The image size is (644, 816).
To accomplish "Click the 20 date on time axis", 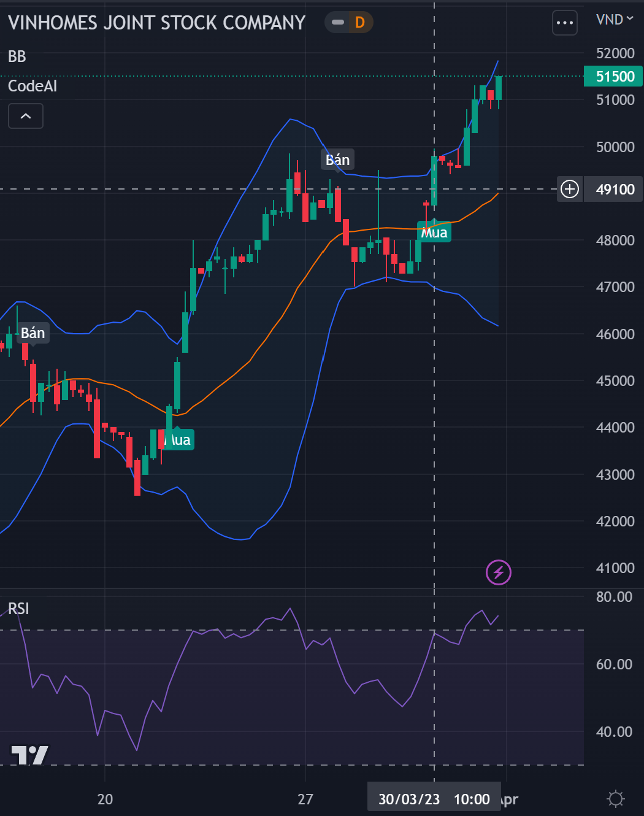I will tap(105, 799).
